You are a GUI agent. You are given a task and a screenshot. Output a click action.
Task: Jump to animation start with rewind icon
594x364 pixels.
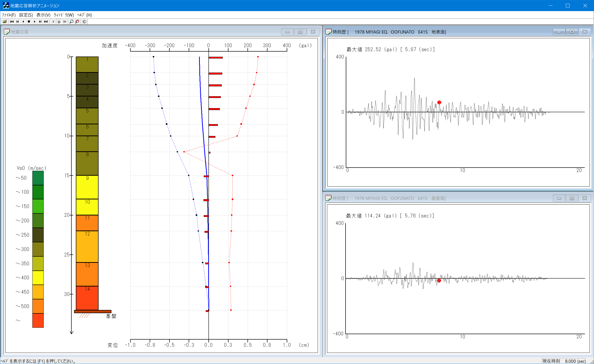click(x=12, y=22)
